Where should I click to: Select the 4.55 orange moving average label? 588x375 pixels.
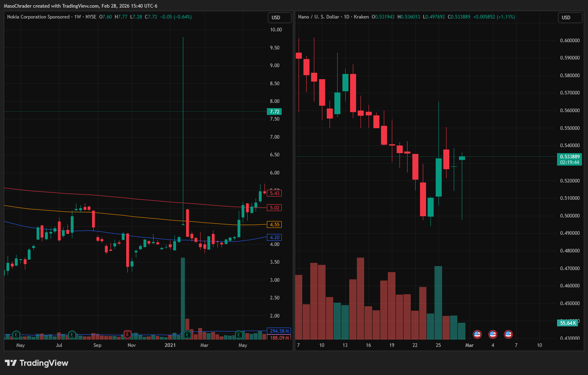pos(275,225)
